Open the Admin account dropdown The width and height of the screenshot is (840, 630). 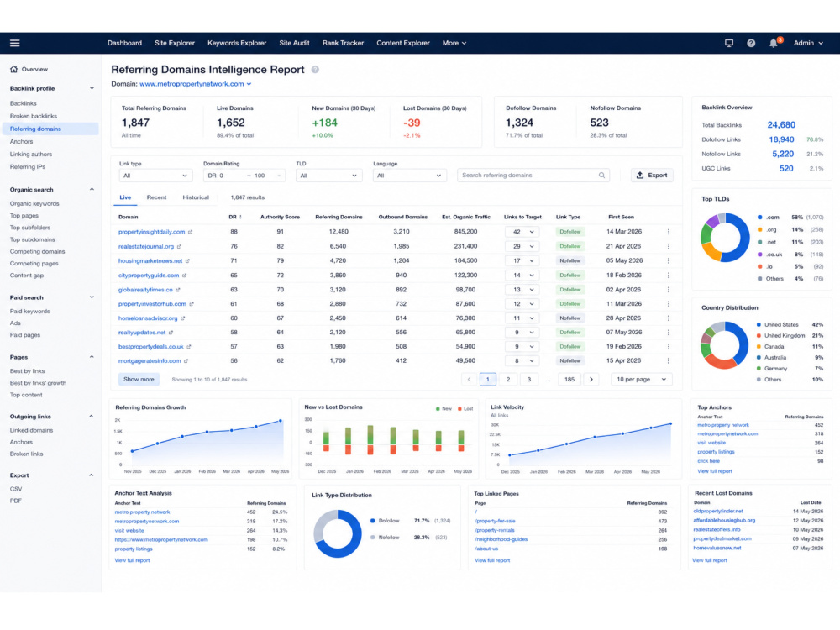pyautogui.click(x=808, y=43)
